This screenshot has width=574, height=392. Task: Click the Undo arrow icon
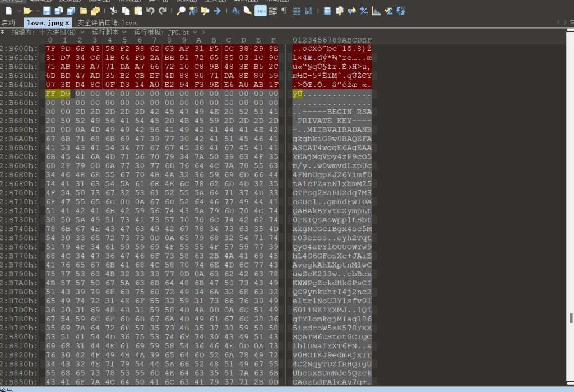click(150, 11)
